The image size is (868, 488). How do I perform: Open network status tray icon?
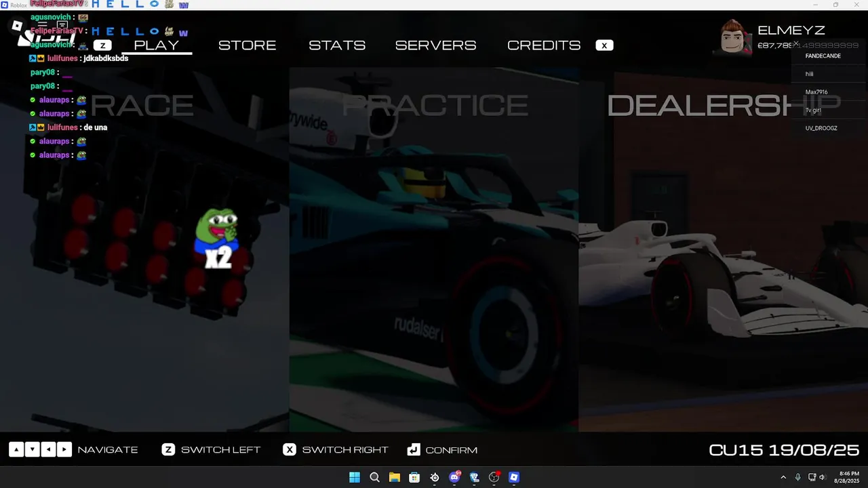[812, 477]
